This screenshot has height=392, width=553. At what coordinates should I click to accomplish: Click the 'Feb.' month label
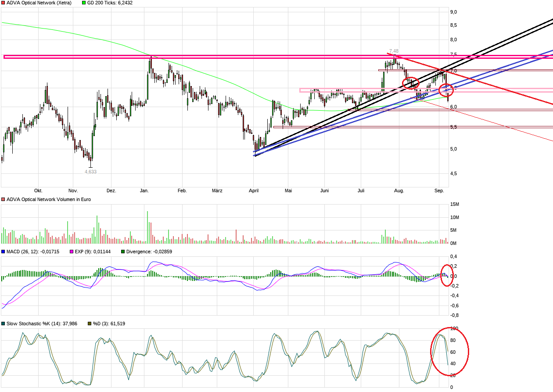[x=182, y=191]
